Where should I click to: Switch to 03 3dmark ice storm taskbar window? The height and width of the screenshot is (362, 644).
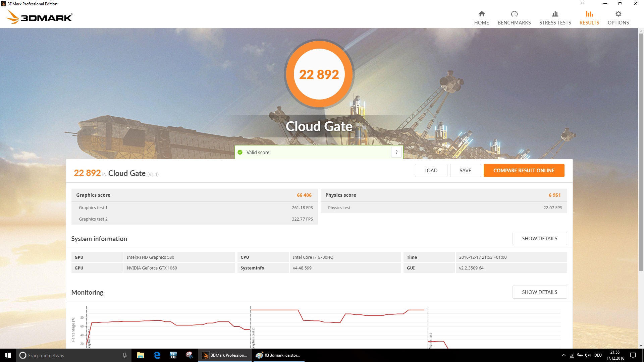coord(278,355)
